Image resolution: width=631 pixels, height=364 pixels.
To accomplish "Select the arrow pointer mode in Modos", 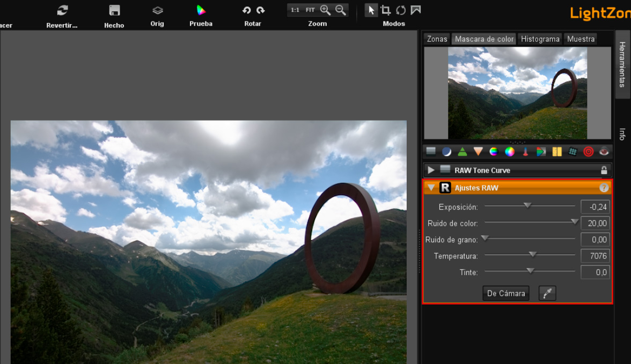I will [371, 10].
